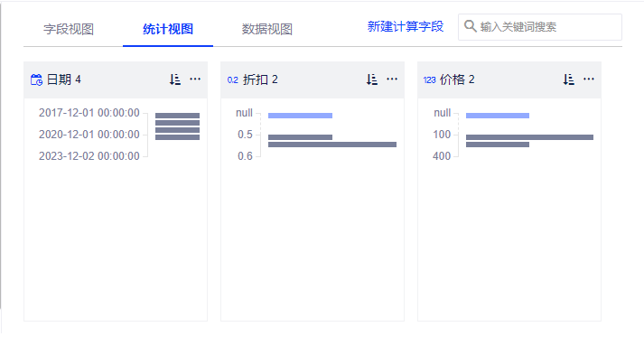Click the sort icon on 日期 card
644x355 pixels.
pyautogui.click(x=175, y=79)
